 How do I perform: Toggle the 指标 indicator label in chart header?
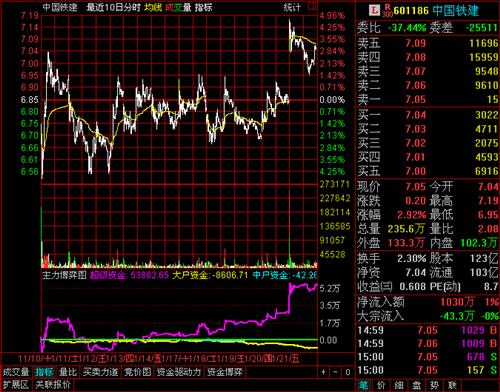click(x=203, y=7)
